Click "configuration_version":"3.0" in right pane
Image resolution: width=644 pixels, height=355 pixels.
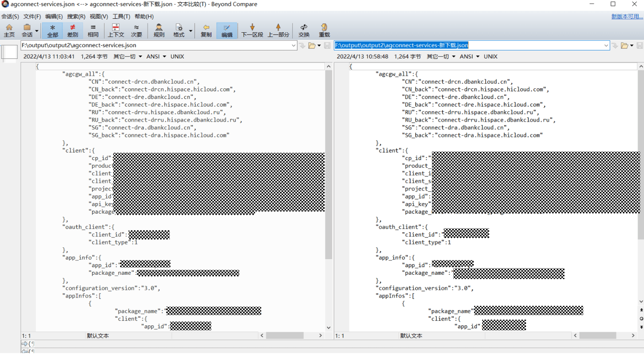point(425,288)
